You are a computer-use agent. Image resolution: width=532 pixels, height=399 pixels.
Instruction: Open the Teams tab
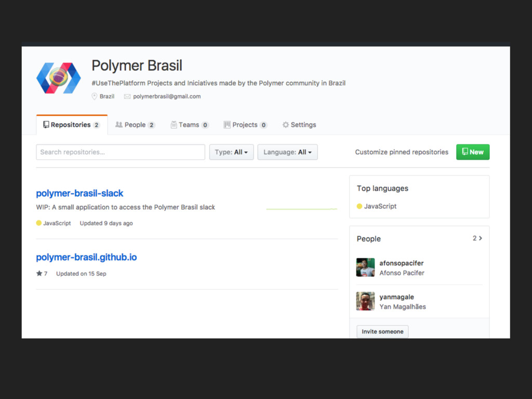(189, 125)
